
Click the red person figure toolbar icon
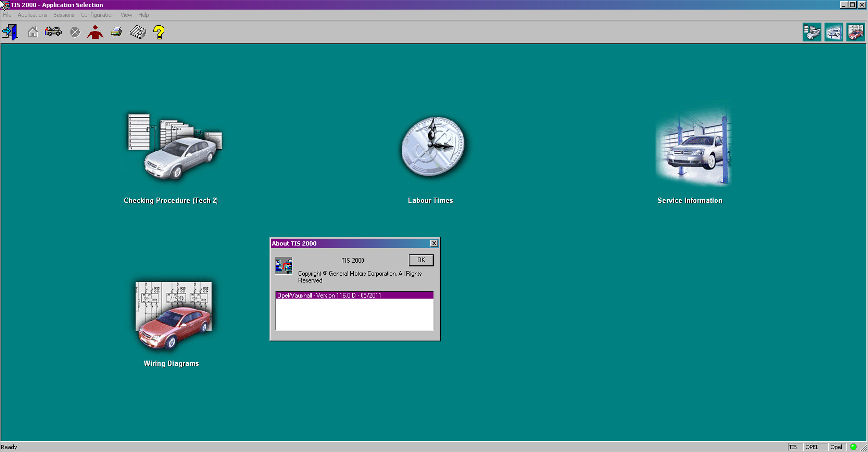(x=95, y=32)
